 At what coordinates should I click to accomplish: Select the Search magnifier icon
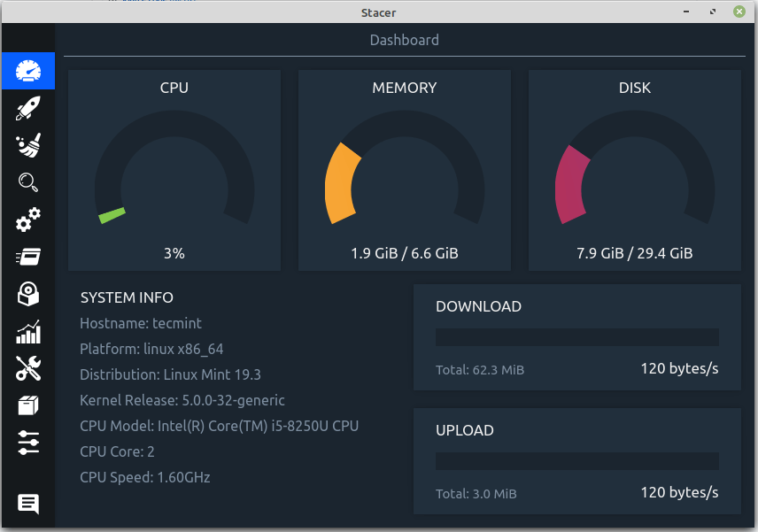tap(27, 182)
